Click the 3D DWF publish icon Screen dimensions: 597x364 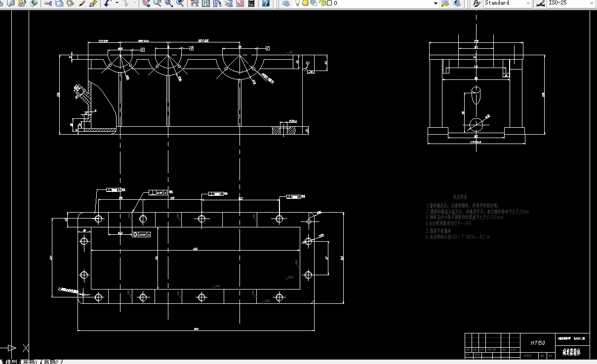point(34,3)
